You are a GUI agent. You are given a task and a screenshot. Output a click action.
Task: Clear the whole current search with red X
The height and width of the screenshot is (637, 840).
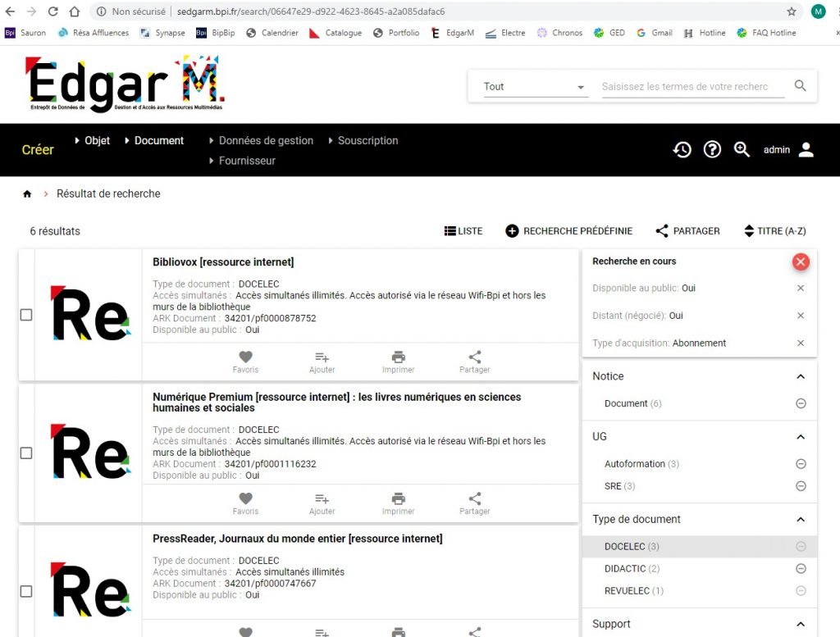[x=801, y=262]
